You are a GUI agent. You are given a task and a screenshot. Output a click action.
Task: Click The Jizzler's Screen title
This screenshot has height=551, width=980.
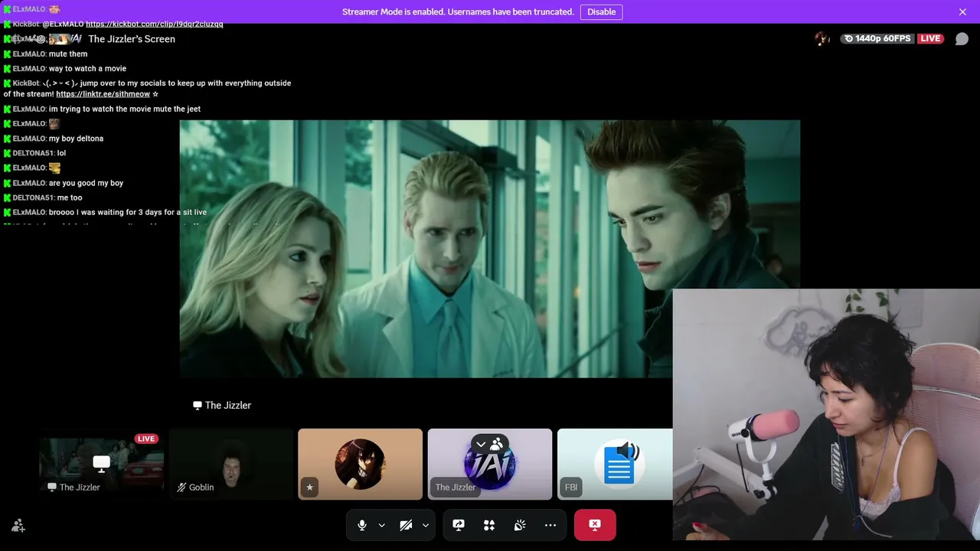[x=132, y=39]
